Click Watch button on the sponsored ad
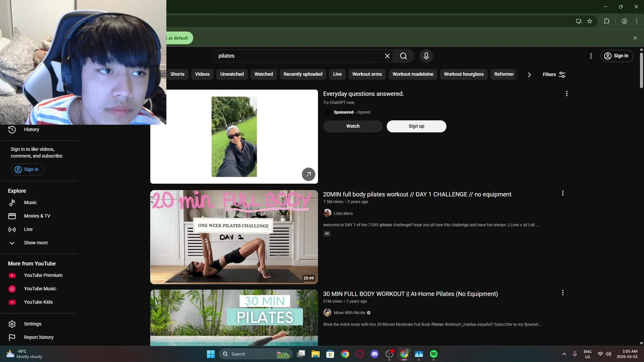This screenshot has height=362, width=644. pos(353,126)
